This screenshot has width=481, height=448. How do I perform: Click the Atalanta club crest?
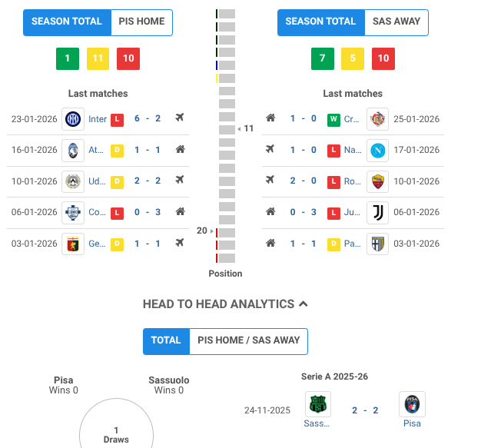pyautogui.click(x=73, y=150)
